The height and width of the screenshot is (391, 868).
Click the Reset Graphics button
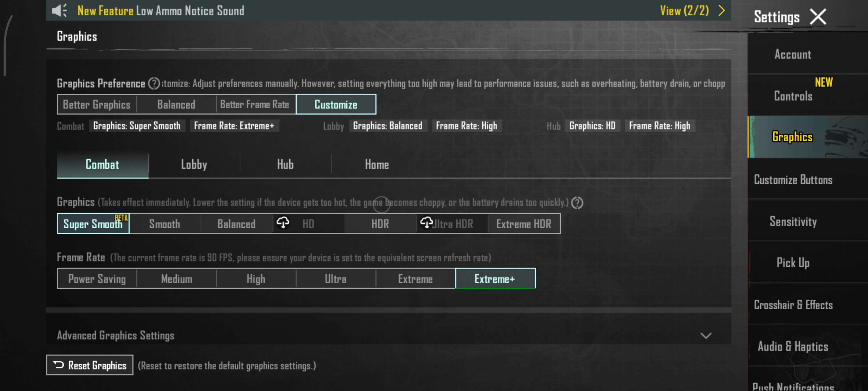[90, 365]
